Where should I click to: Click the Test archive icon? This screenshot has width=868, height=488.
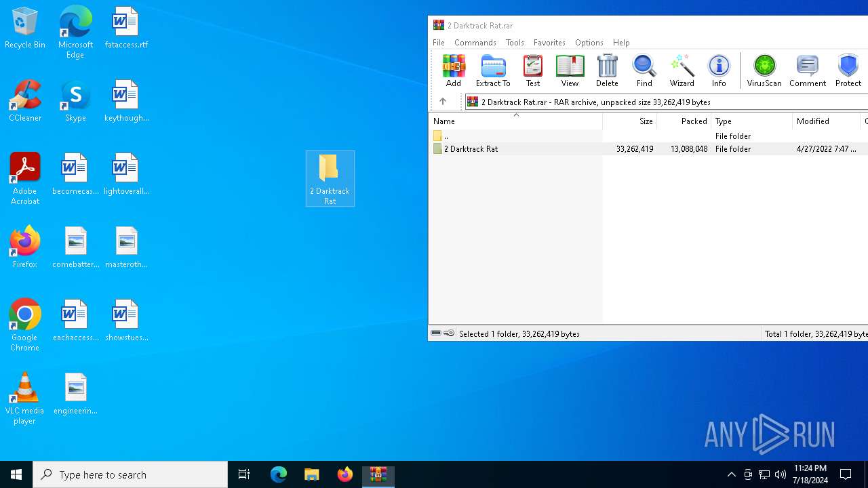pyautogui.click(x=533, y=70)
